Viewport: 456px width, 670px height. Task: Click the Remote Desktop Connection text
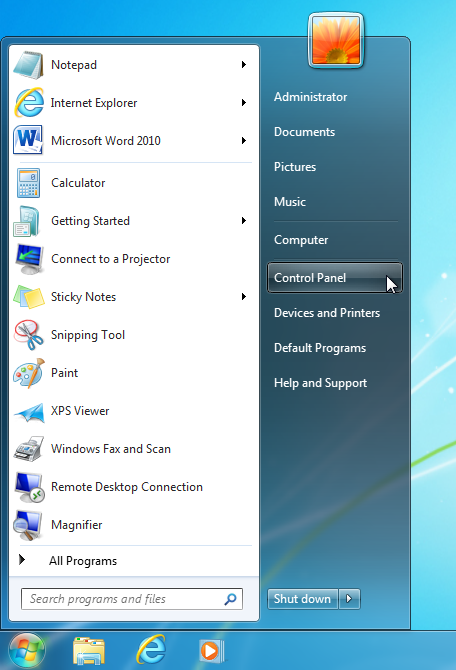tap(127, 487)
